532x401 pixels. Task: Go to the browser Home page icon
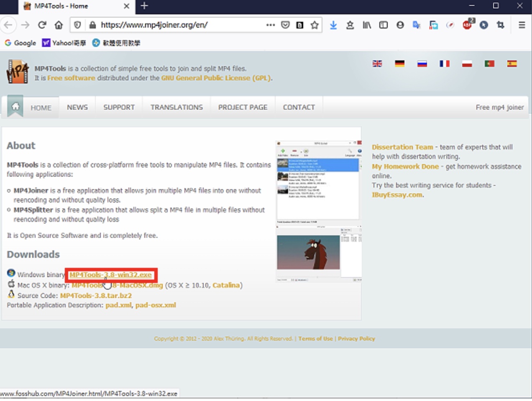(59, 25)
